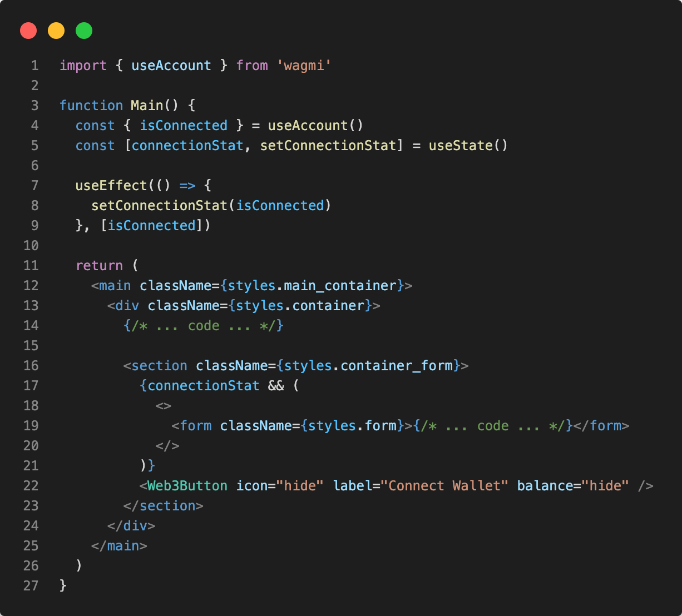This screenshot has height=616, width=682.
Task: Click the opening section tag name
Action: tap(159, 366)
